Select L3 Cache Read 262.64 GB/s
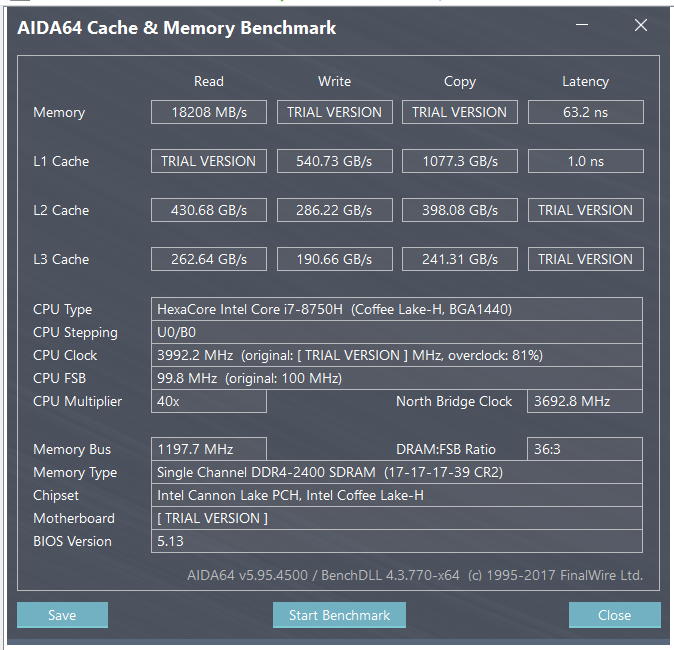Image resolution: width=674 pixels, height=650 pixels. (x=209, y=259)
